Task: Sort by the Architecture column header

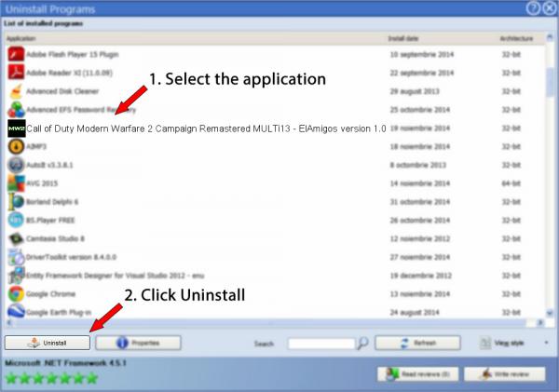Action: 516,38
